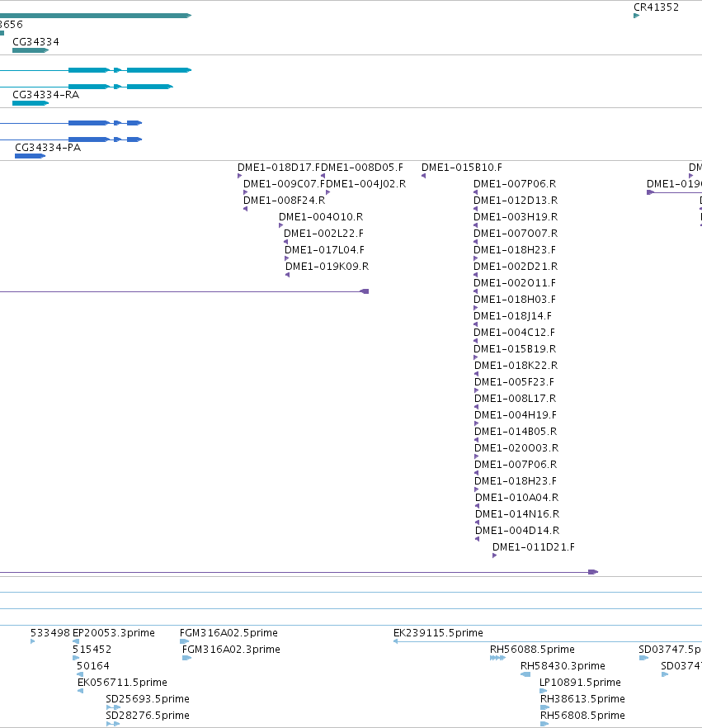The image size is (702, 728).
Task: Click the 50164 feature label
Action: pyautogui.click(x=92, y=666)
